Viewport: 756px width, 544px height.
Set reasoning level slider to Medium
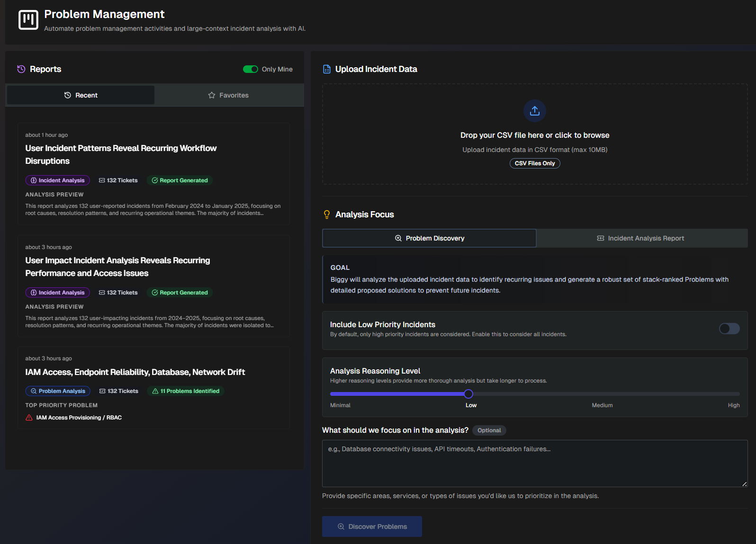pyautogui.click(x=603, y=394)
